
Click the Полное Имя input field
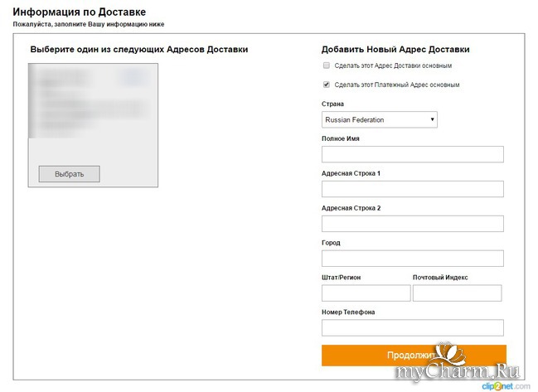412,154
